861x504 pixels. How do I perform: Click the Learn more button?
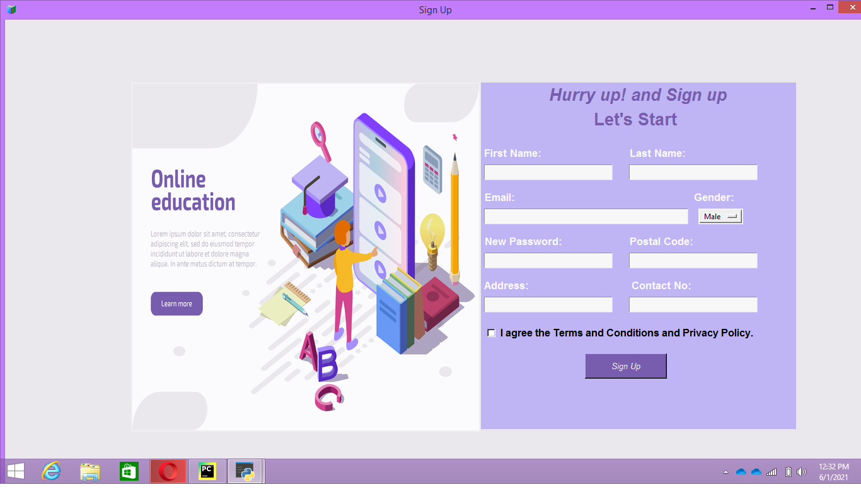176,303
